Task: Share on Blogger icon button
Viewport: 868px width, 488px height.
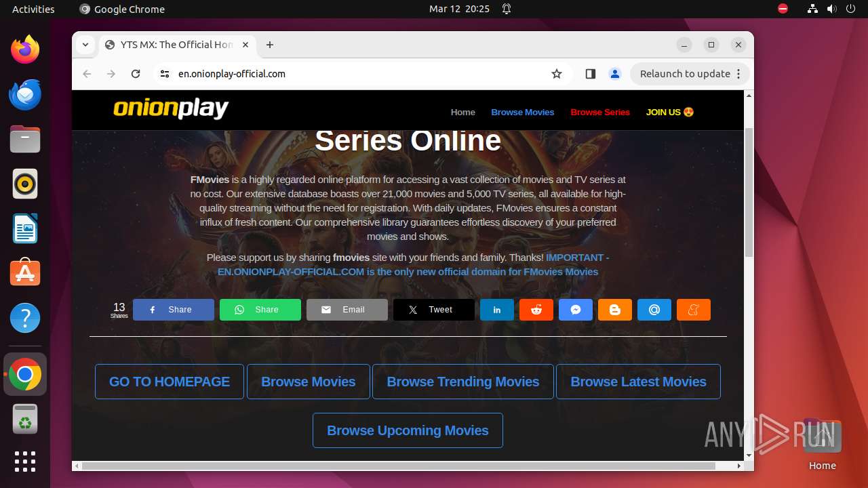Action: coord(615,310)
